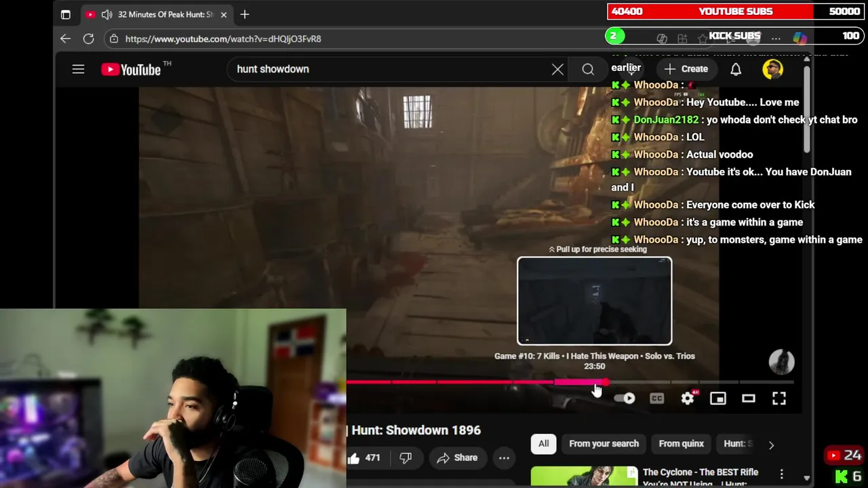This screenshot has width=868, height=488.
Task: Go back to the previous page
Action: 65,39
